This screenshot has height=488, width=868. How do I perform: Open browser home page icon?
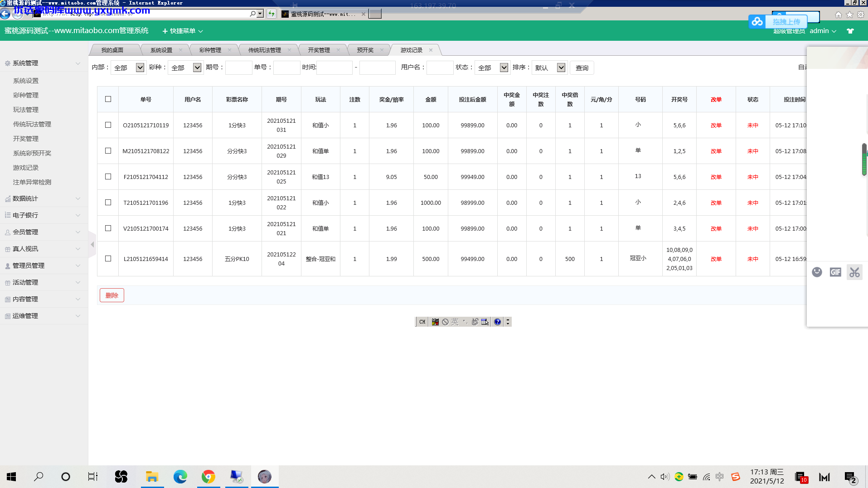(839, 14)
